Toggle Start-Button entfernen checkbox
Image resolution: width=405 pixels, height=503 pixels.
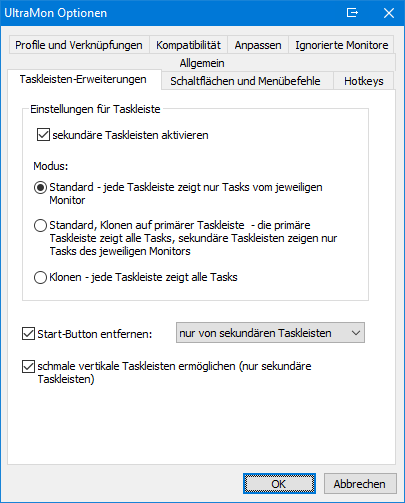tap(28, 334)
